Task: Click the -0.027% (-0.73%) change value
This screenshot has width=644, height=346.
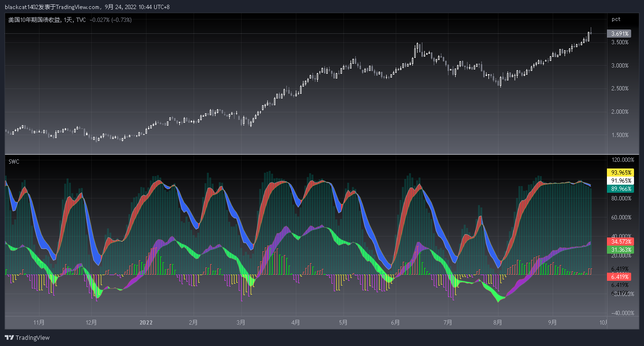Action: click(x=111, y=20)
